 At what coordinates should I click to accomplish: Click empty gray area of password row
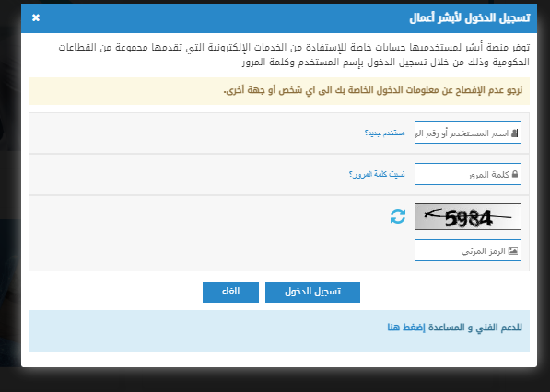[190, 174]
